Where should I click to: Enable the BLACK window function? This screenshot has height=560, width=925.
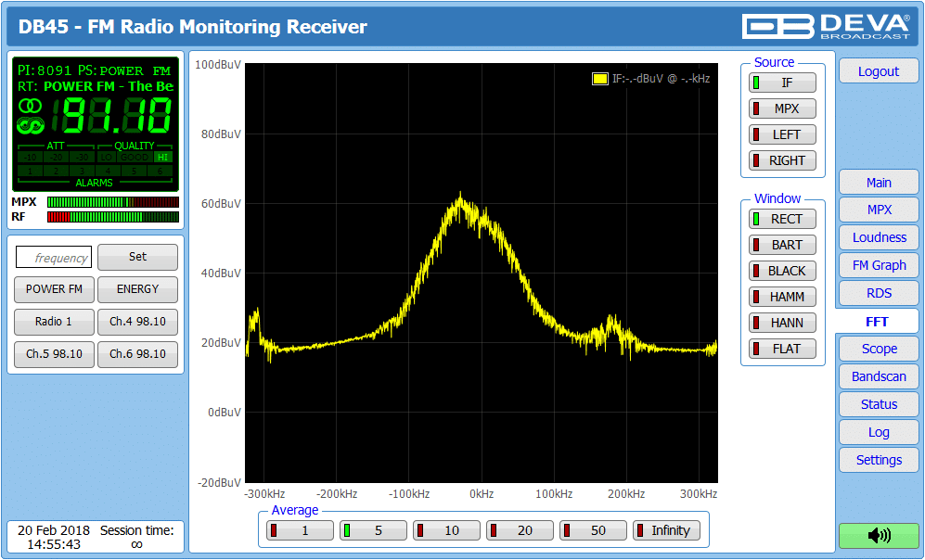[x=782, y=271]
